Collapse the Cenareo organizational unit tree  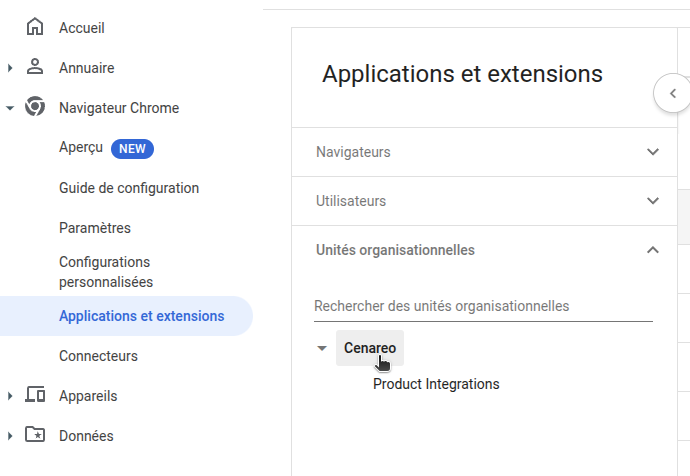[x=321, y=348]
